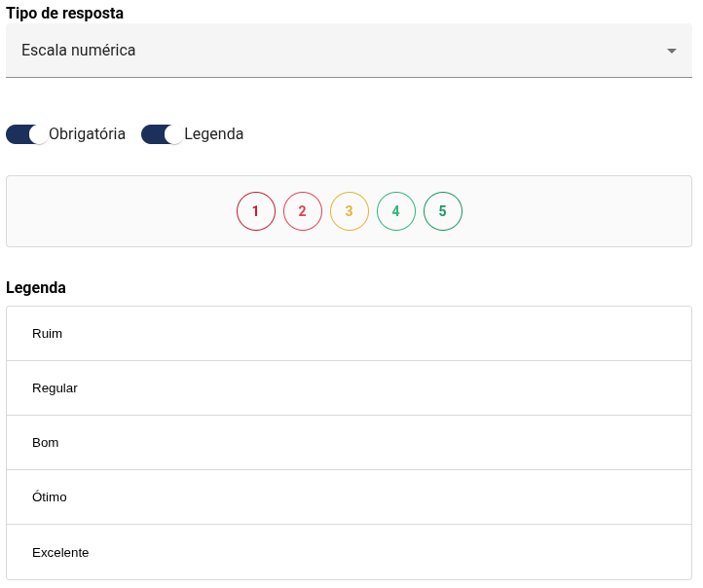
Task: Select the "Ótimo" legend field
Action: (x=349, y=497)
